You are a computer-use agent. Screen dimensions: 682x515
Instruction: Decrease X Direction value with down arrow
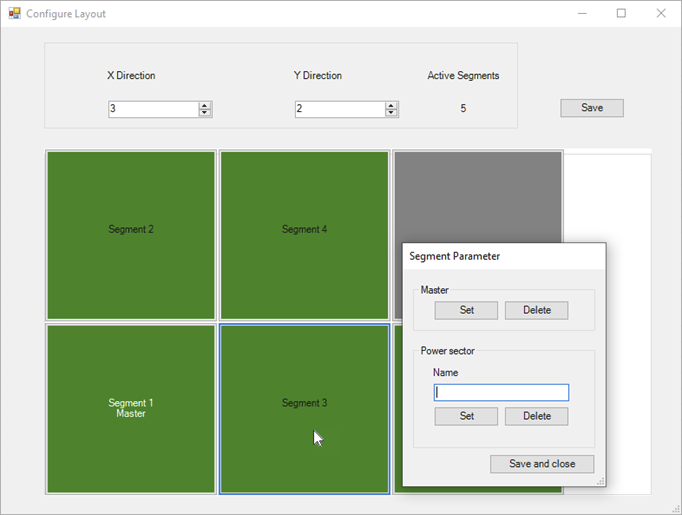pos(204,113)
